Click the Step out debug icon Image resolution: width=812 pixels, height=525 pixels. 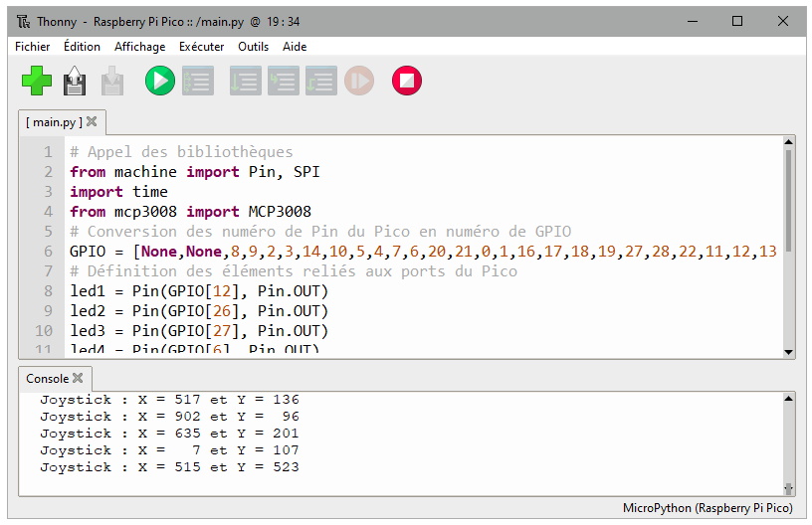[x=320, y=81]
